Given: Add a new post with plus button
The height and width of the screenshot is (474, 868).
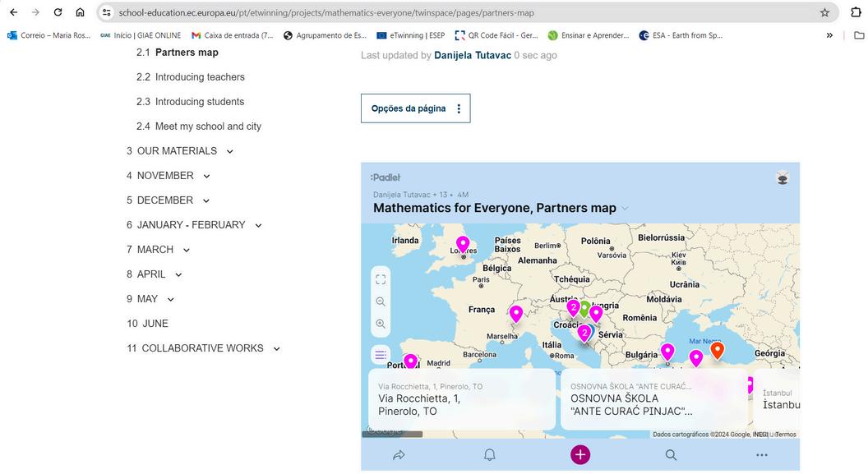Looking at the screenshot, I should click(x=580, y=454).
